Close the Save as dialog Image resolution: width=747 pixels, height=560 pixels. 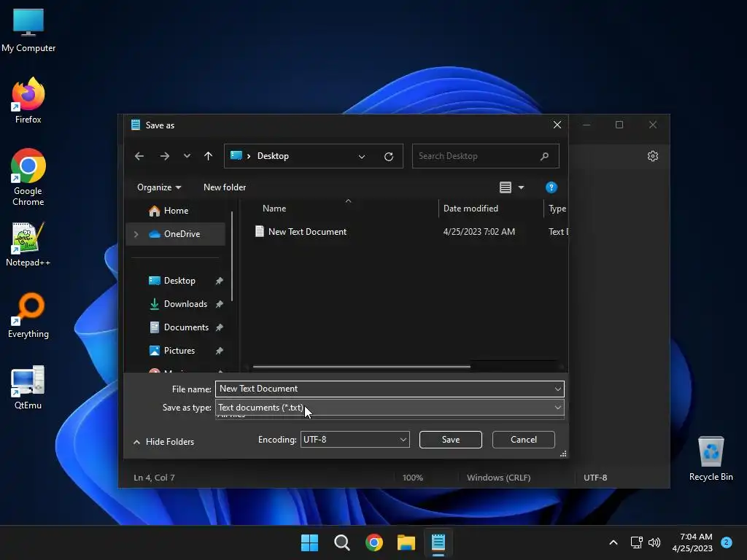click(x=557, y=125)
